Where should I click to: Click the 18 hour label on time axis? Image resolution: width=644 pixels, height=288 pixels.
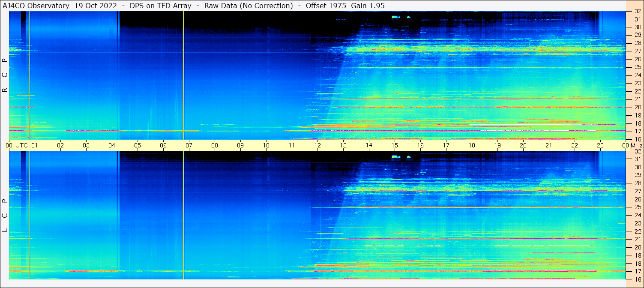(x=471, y=145)
